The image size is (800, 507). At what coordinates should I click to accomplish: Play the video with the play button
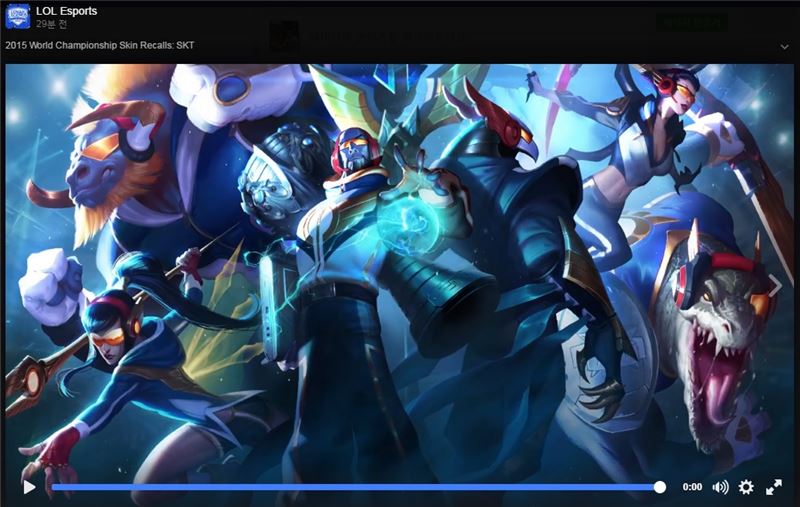coord(30,487)
